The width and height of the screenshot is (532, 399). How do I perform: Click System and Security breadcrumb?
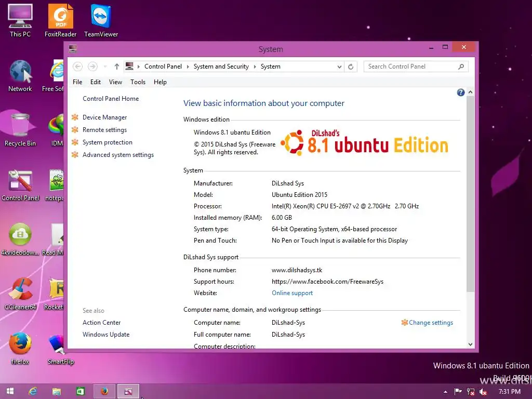point(221,66)
